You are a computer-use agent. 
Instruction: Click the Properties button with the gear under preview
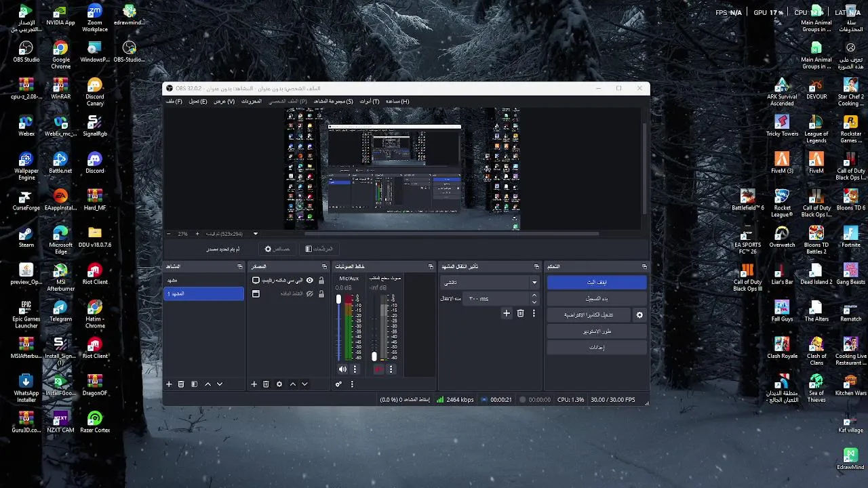[277, 249]
